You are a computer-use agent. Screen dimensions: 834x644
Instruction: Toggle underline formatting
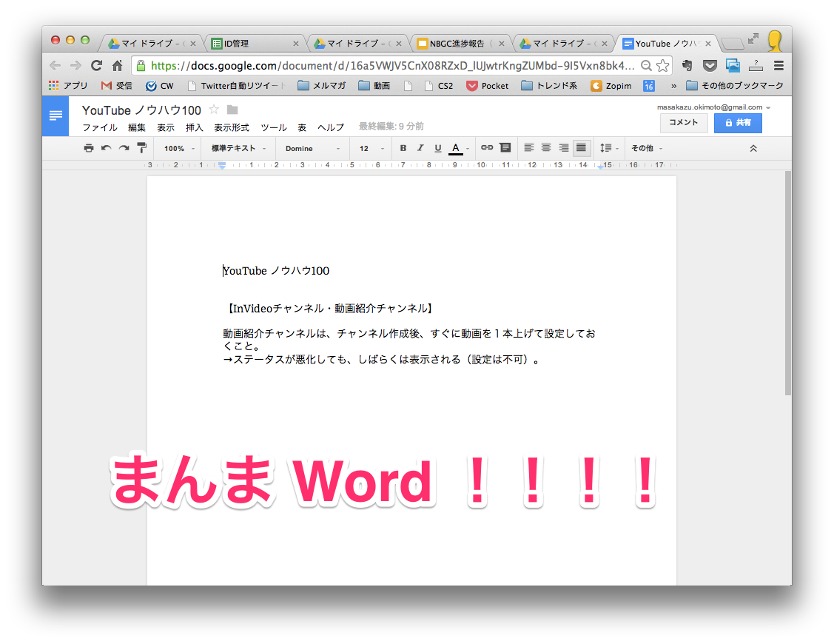(438, 148)
